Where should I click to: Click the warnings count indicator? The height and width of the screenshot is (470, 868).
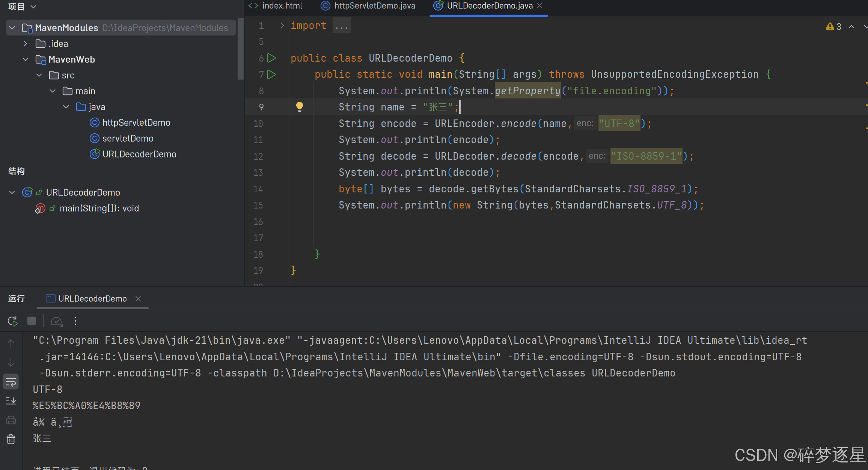click(833, 27)
